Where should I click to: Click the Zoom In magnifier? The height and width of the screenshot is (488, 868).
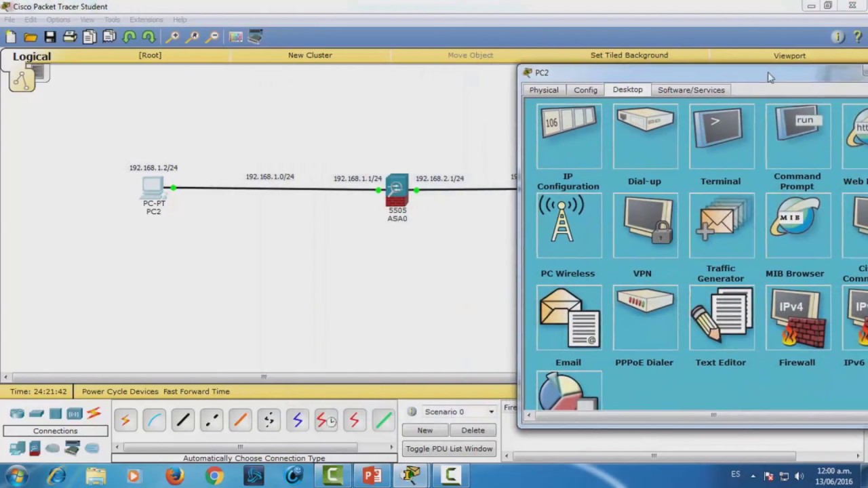click(x=173, y=37)
